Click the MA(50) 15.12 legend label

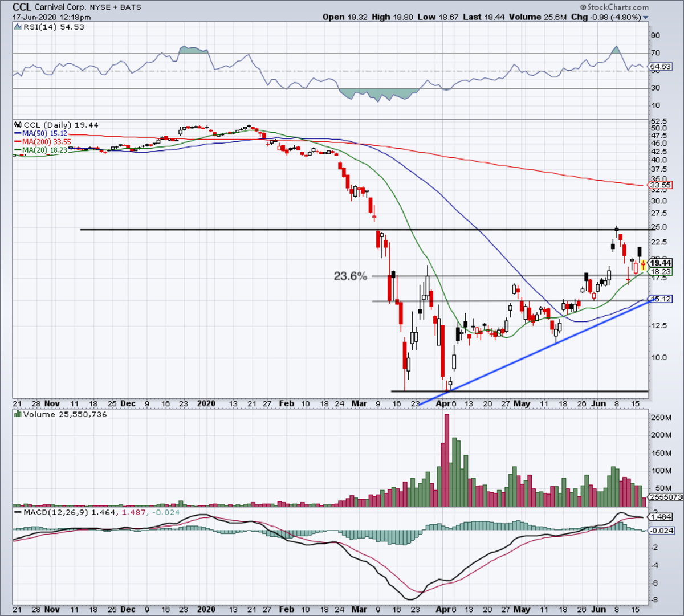(x=44, y=133)
